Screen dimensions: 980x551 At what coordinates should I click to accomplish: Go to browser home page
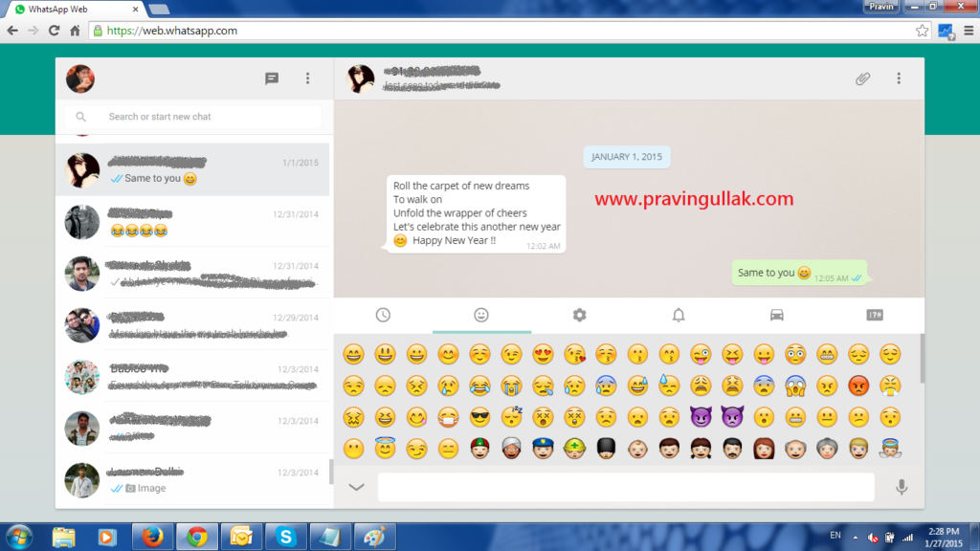tap(75, 31)
